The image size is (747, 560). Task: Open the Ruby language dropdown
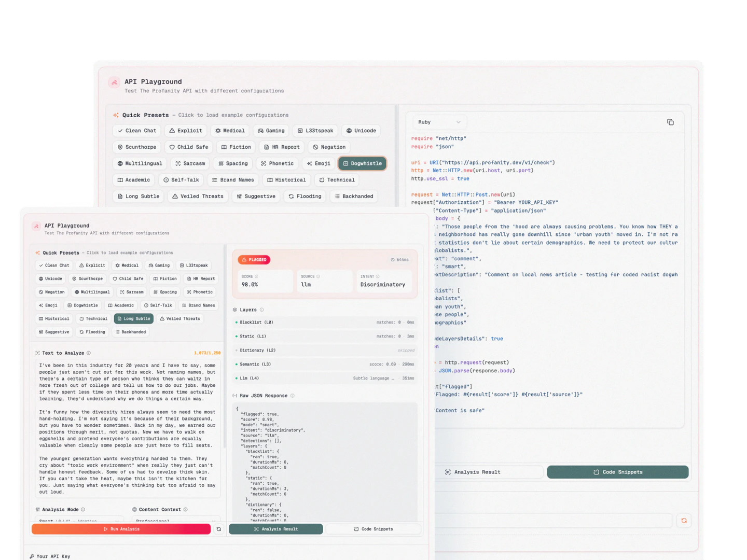[x=439, y=122]
